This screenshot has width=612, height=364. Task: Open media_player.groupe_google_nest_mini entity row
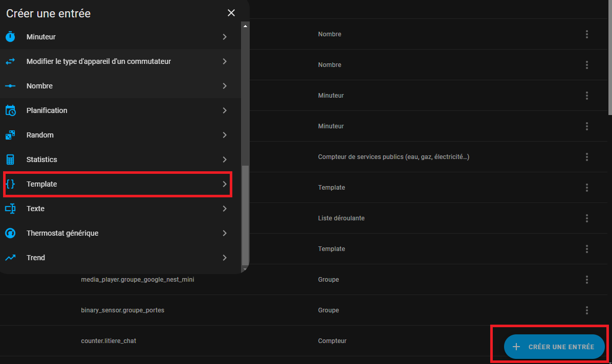pos(303,279)
